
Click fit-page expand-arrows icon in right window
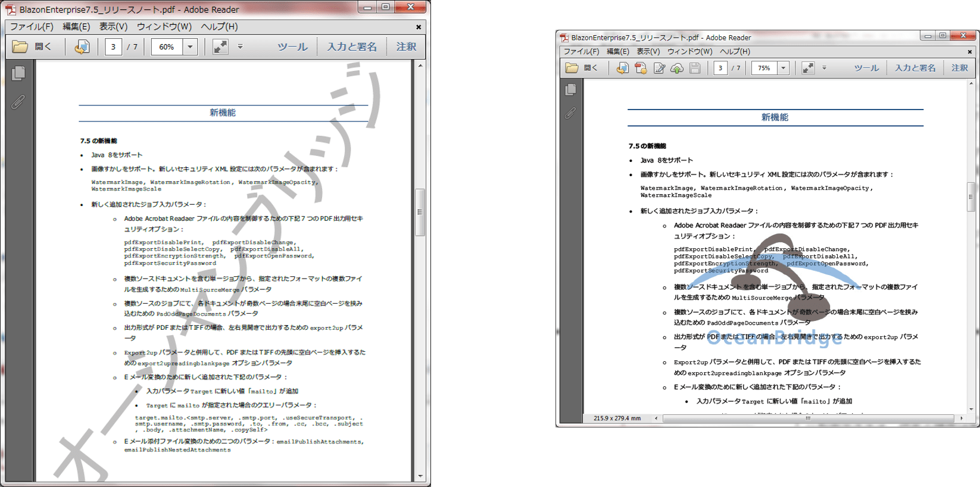808,68
